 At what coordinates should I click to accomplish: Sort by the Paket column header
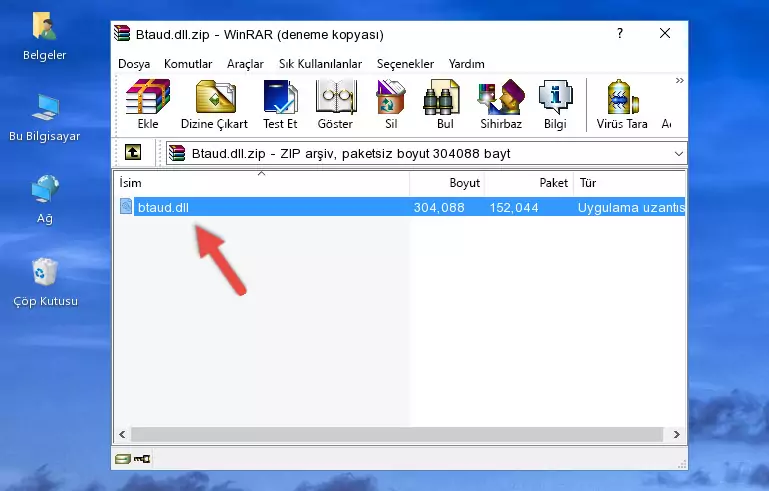(529, 183)
